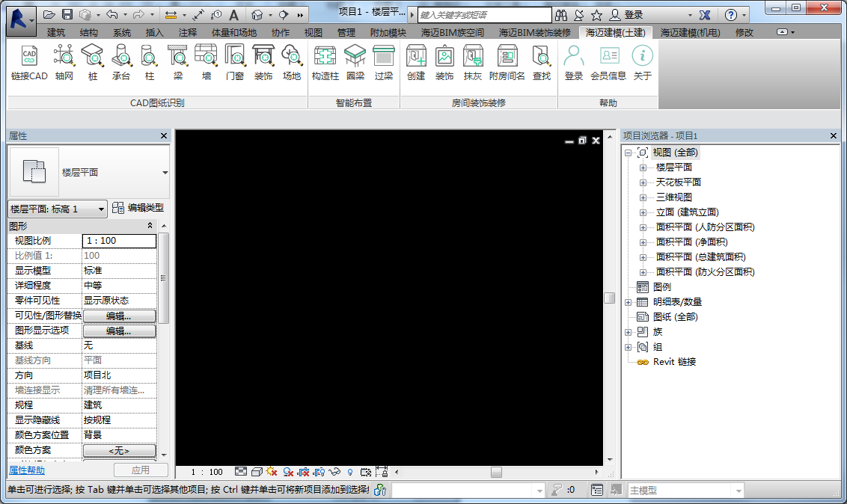Viewport: 847px width, 504px height.
Task: Open the 楼层平面 type selector dropdown
Action: click(165, 173)
